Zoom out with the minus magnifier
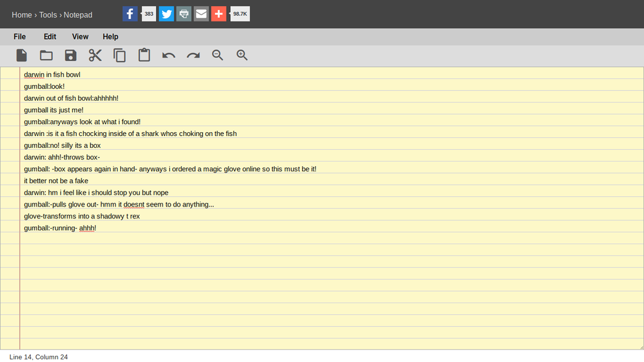Viewport: 644px width, 362px height. pos(218,55)
